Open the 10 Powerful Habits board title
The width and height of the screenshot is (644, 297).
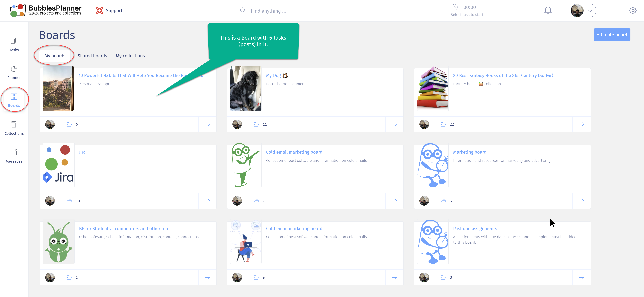[141, 75]
